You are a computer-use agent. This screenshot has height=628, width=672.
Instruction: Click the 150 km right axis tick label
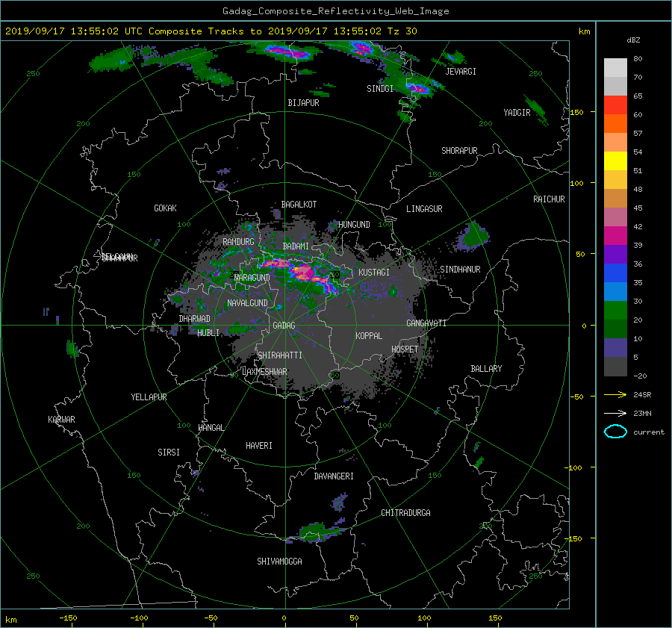[576, 112]
